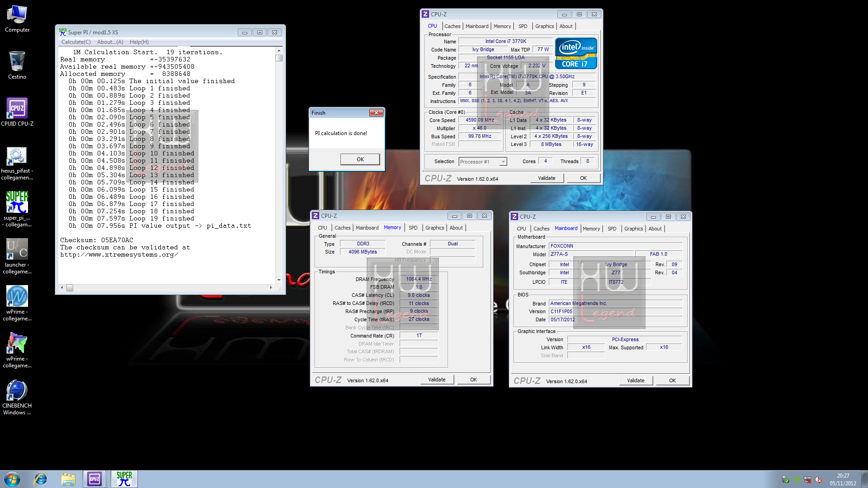Viewport: 868px width, 488px height.
Task: Click the DRAM Frequency value 1064.4 MHz
Action: [419, 279]
